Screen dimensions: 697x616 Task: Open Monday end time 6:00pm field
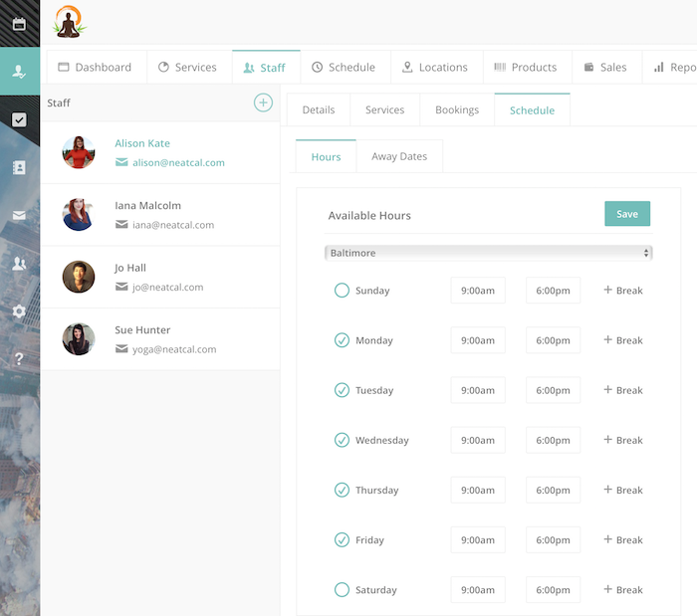point(553,340)
